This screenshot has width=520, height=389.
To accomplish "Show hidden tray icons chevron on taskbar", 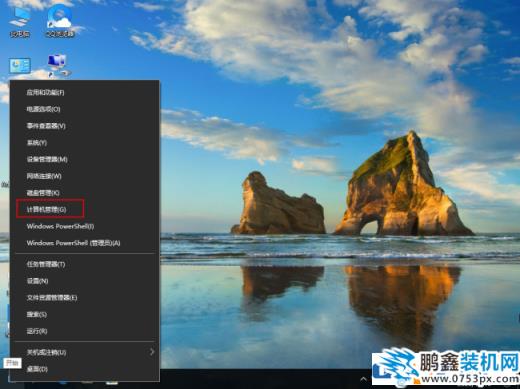I will click(363, 379).
